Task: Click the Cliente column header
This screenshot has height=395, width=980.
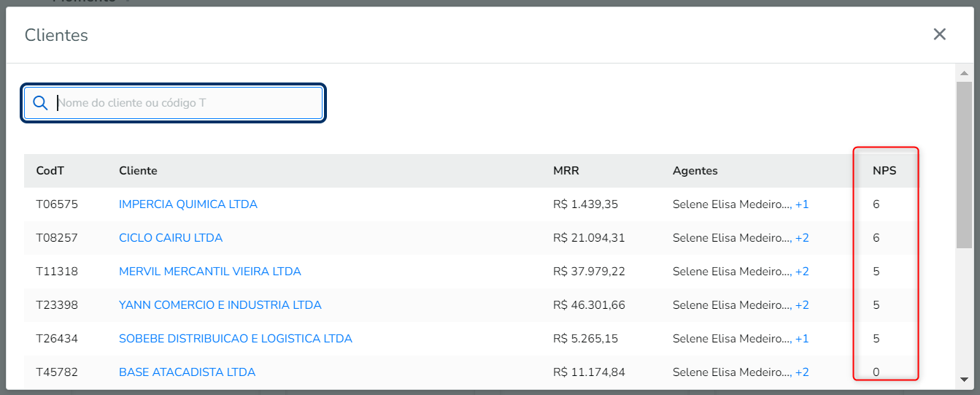Action: (138, 171)
